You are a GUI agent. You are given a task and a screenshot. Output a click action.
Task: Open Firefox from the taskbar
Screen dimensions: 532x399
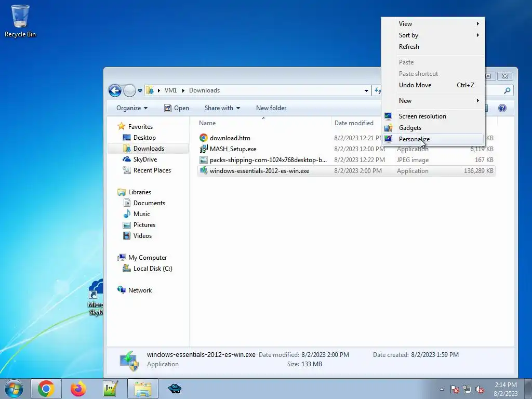78,389
